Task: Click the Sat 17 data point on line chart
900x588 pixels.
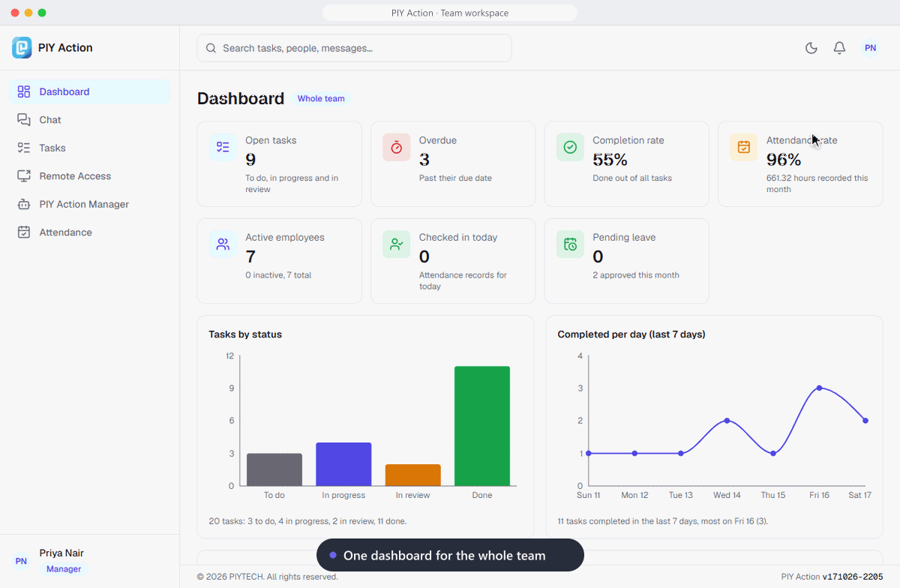Action: tap(865, 421)
